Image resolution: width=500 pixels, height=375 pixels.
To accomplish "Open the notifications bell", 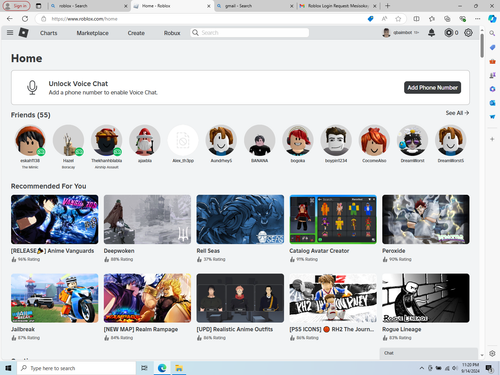I will (431, 33).
